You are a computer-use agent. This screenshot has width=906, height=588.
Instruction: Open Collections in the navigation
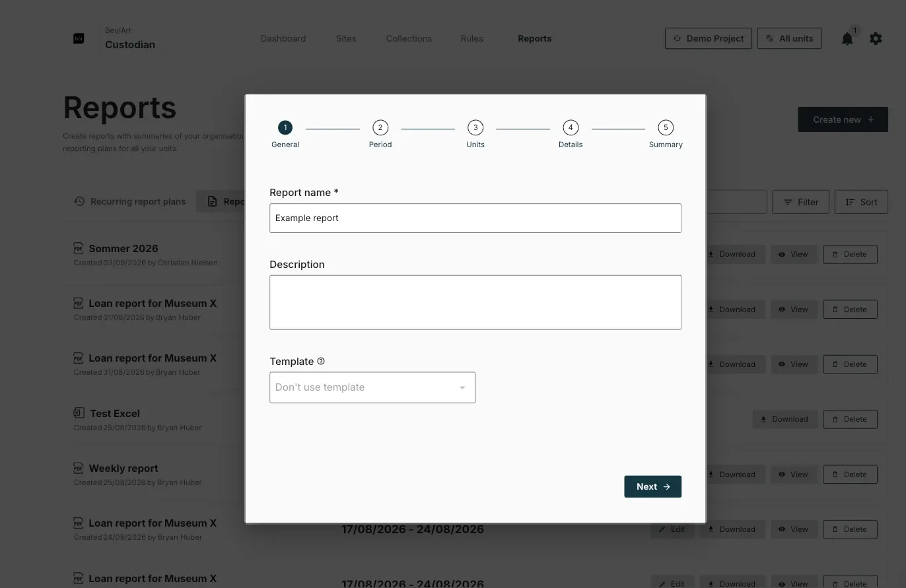[409, 38]
